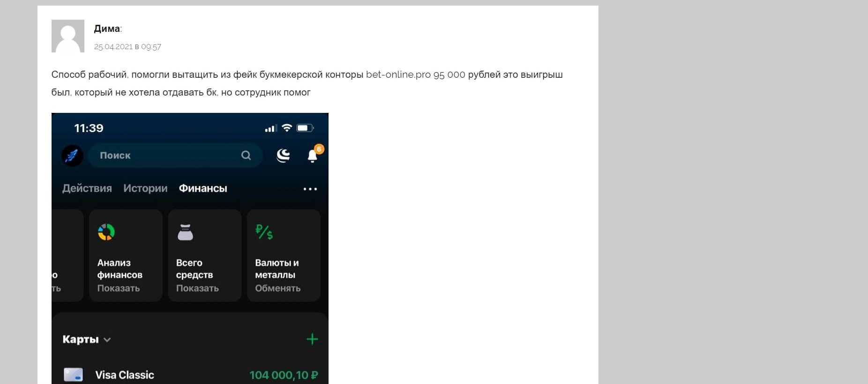Open the three-dots more menu
Image resolution: width=868 pixels, height=384 pixels.
pos(310,189)
